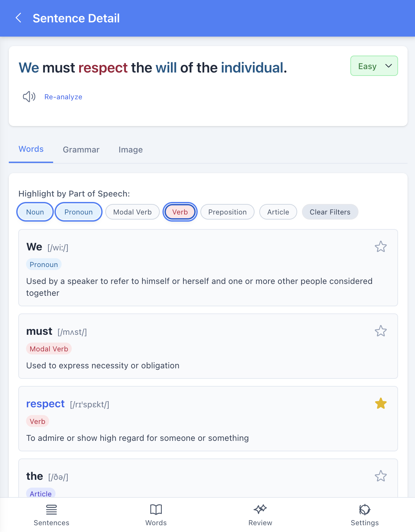Enable the Modal Verb highlight filter
This screenshot has width=415, height=532.
(132, 212)
